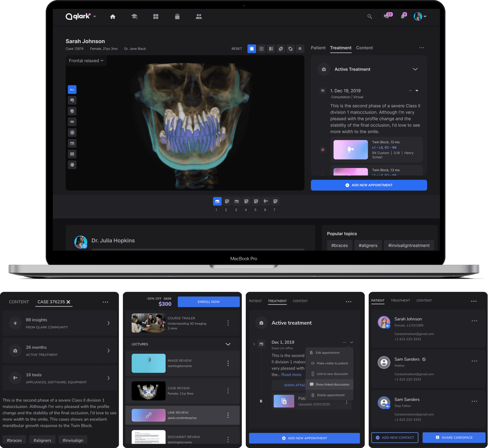Choose Link to new discussion menu item
This screenshot has height=448, width=488.
(329, 374)
